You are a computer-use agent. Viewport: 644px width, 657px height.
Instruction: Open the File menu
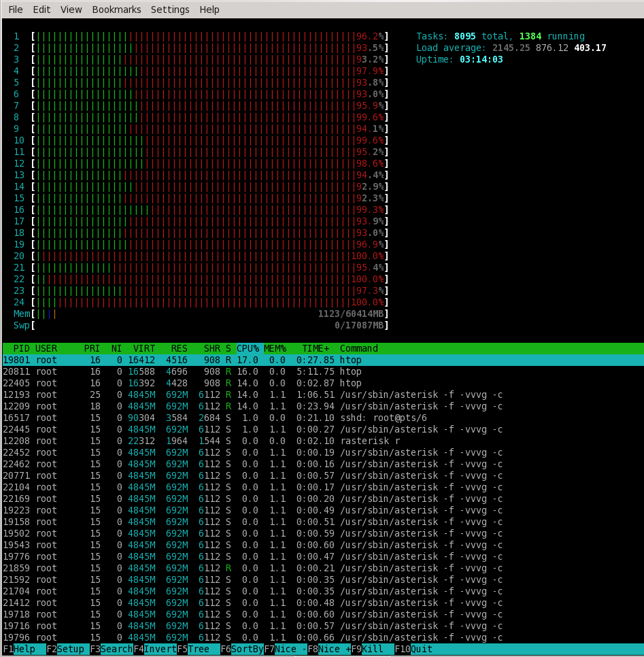(x=15, y=10)
